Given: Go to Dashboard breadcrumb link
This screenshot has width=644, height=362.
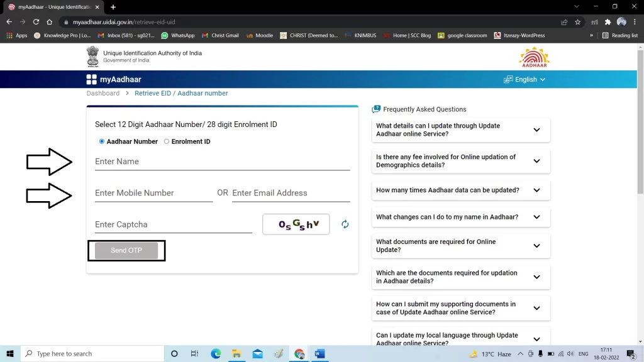Looking at the screenshot, I should tap(103, 93).
